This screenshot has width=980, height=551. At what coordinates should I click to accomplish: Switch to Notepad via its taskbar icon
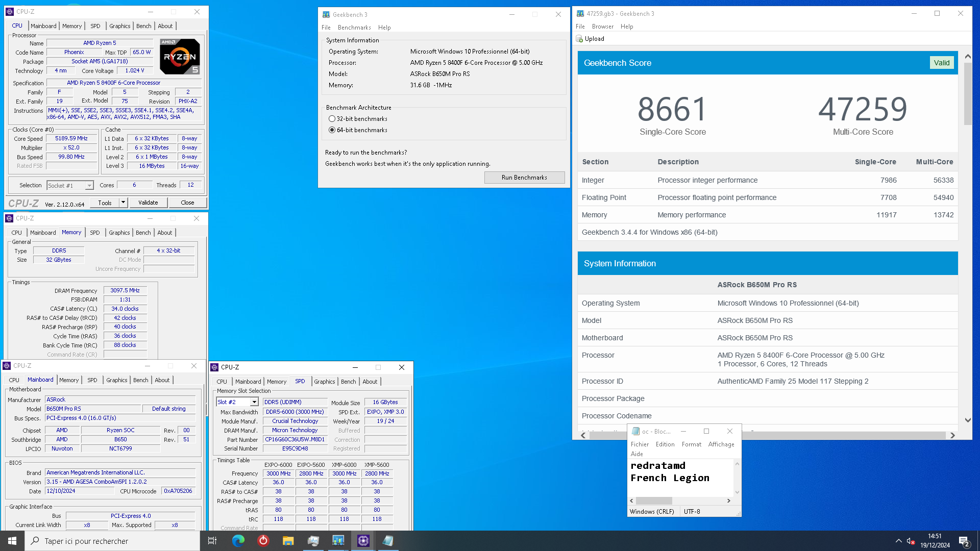coord(388,541)
